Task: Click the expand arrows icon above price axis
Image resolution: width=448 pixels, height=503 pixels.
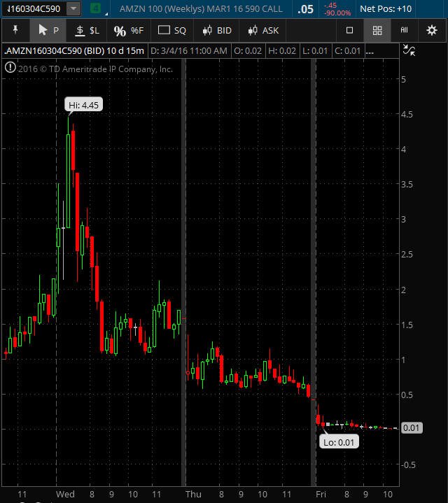Action: click(409, 50)
